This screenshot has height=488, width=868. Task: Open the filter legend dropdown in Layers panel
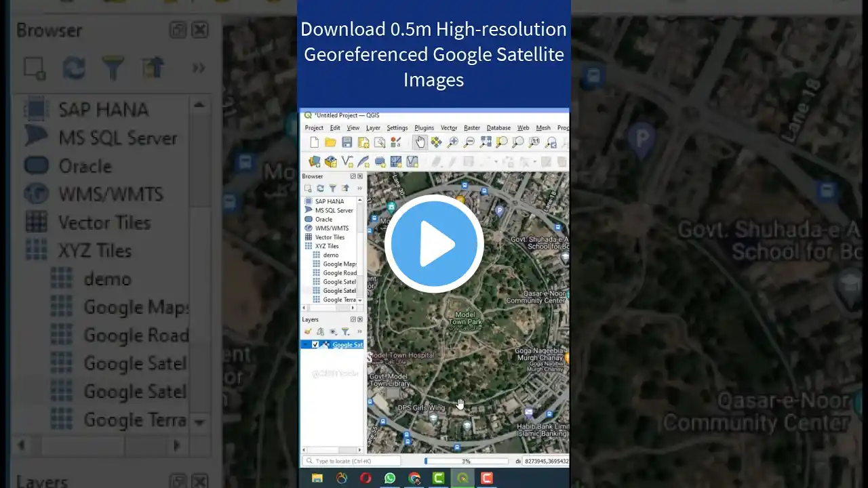coord(346,332)
